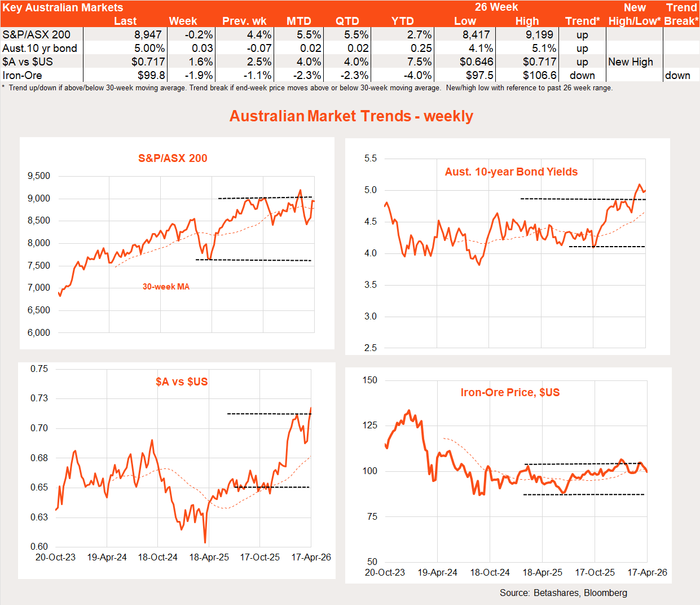Click the Source: Betashares, Bloomberg text
Viewport: 700px width, 605px height.
[x=563, y=593]
